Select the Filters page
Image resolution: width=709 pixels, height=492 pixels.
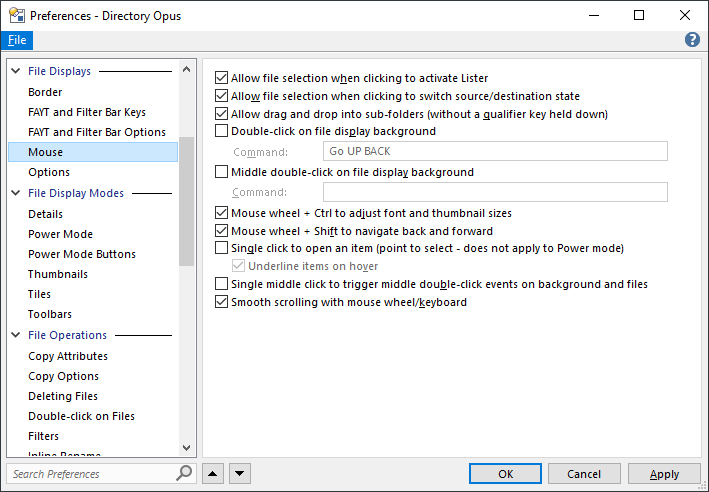[x=43, y=436]
